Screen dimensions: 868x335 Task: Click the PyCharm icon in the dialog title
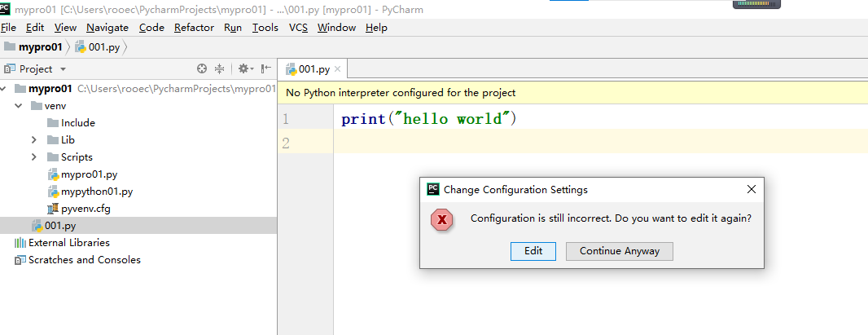coord(433,189)
